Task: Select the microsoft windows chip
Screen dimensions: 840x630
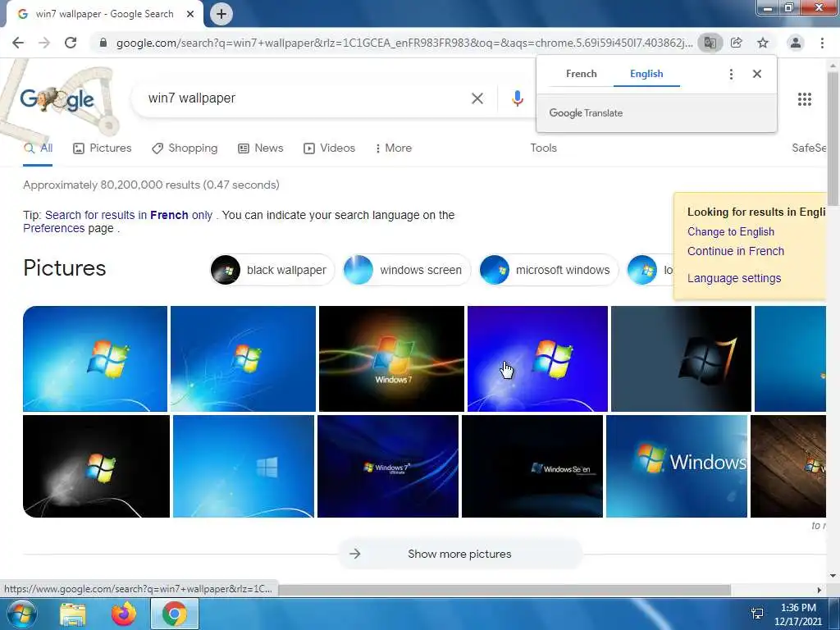Action: click(549, 270)
